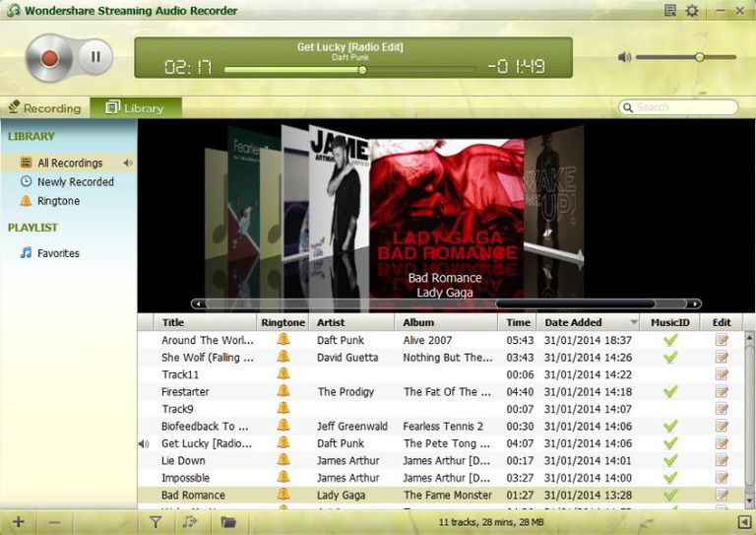This screenshot has height=535, width=756.
Task: Select the James Arthur album cover
Action: [x=339, y=193]
